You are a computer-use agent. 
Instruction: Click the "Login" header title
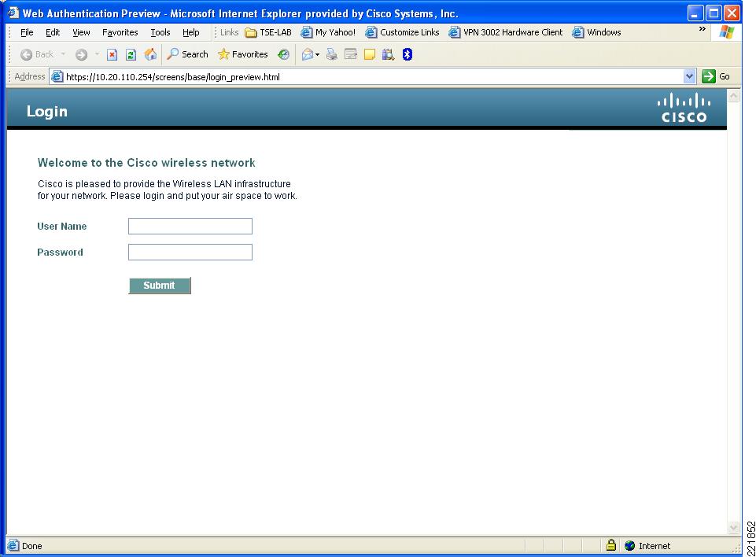pyautogui.click(x=46, y=112)
